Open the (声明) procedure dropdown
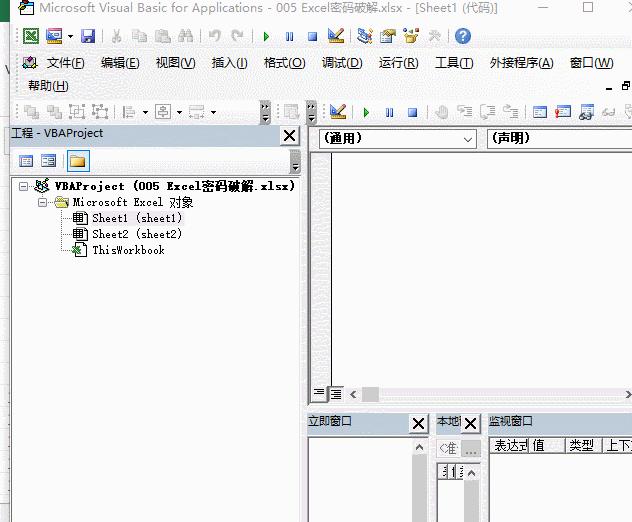 tap(559, 139)
